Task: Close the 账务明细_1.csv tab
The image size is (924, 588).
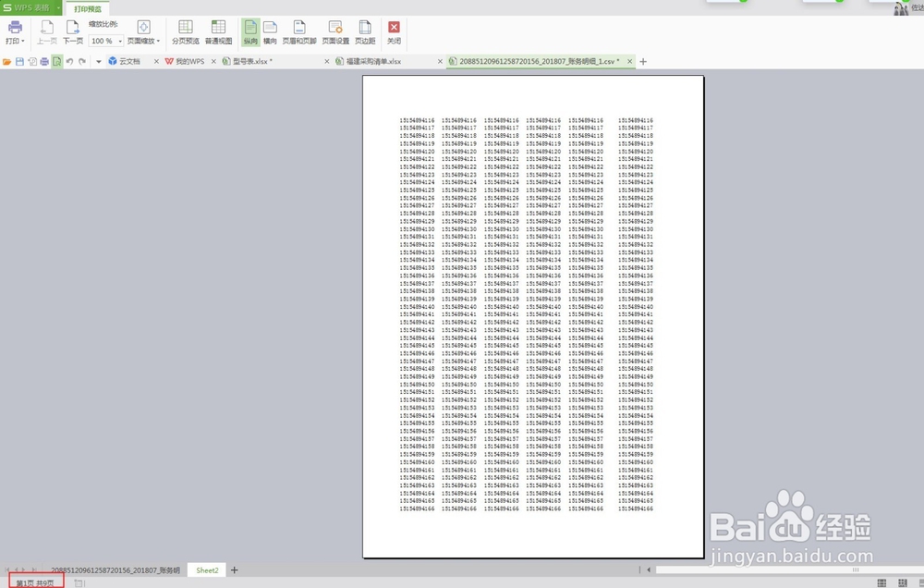Action: tap(629, 61)
